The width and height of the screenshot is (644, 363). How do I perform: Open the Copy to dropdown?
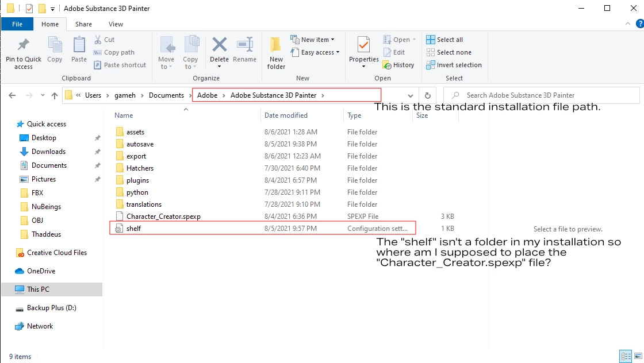tap(190, 63)
